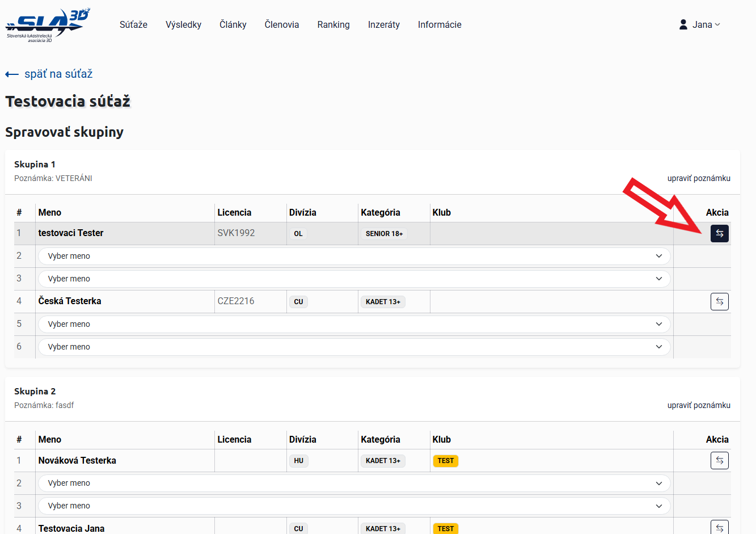
Task: Edit the note for Skupina 1
Action: (x=698, y=178)
